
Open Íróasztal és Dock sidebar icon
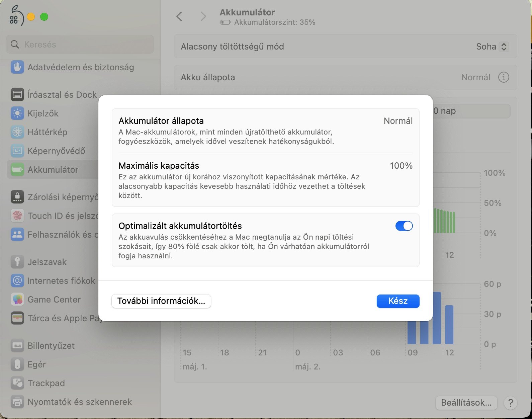17,95
